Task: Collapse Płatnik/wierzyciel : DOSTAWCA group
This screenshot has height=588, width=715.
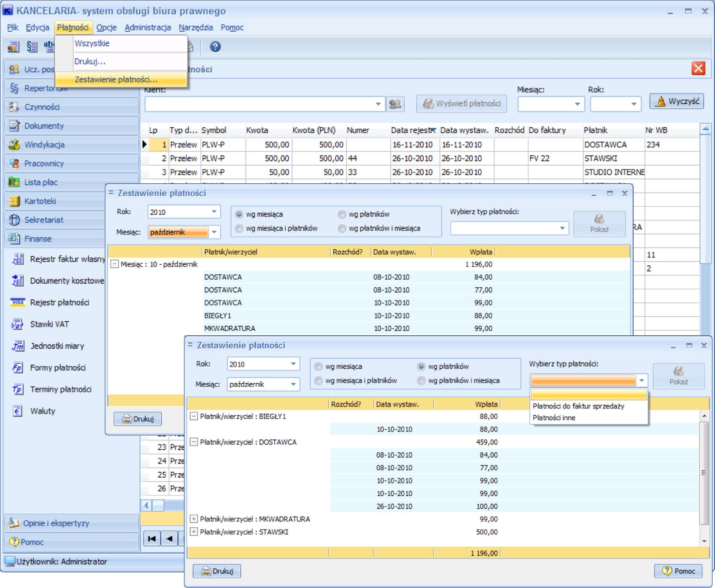Action: (194, 442)
